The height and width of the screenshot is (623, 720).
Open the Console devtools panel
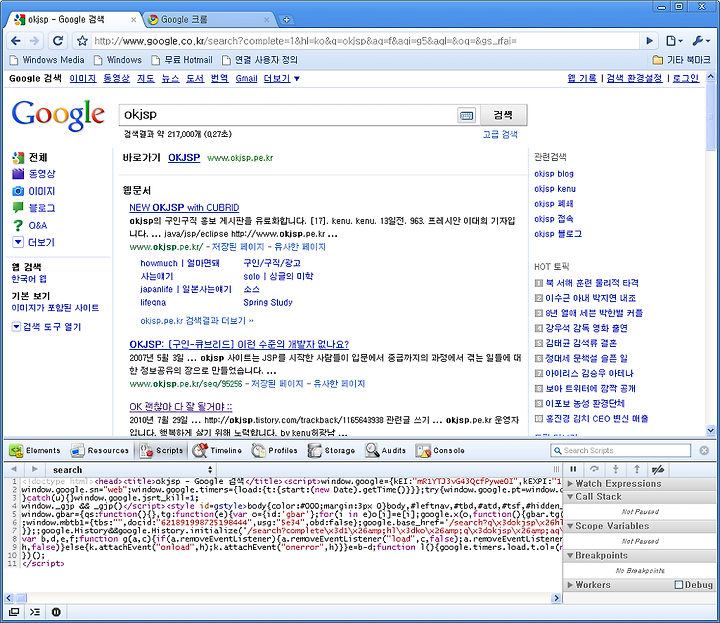point(441,451)
